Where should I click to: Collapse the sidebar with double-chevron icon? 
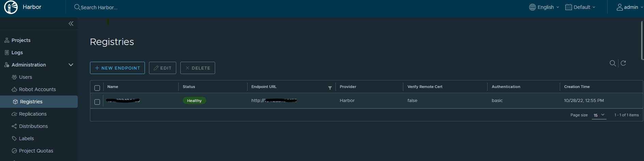pos(71,24)
